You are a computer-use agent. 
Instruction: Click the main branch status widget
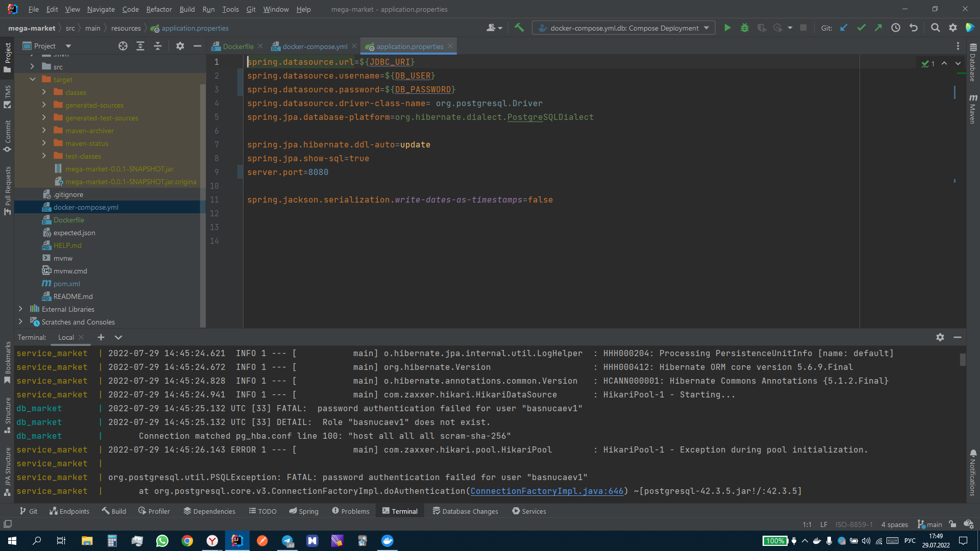pos(930,524)
